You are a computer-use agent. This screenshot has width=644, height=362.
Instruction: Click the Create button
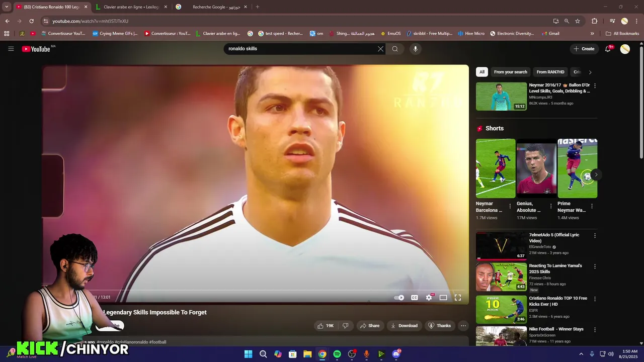tap(584, 49)
